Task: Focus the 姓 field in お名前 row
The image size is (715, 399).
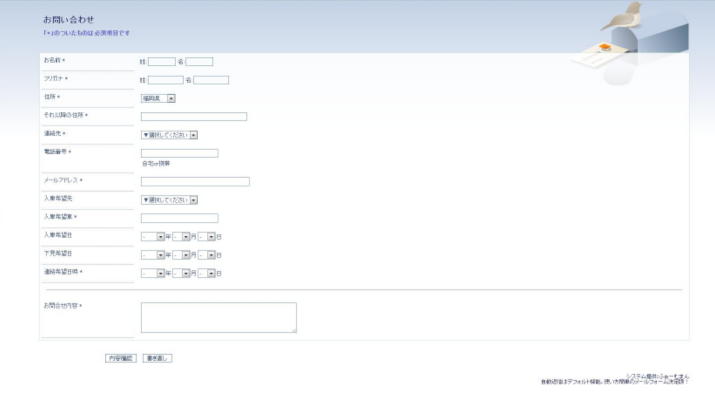Action: tap(162, 62)
